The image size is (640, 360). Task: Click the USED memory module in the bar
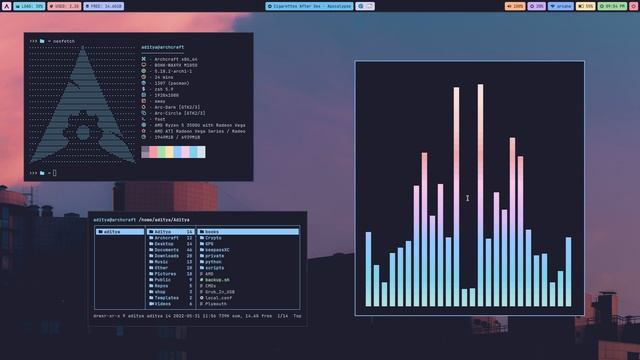click(64, 6)
